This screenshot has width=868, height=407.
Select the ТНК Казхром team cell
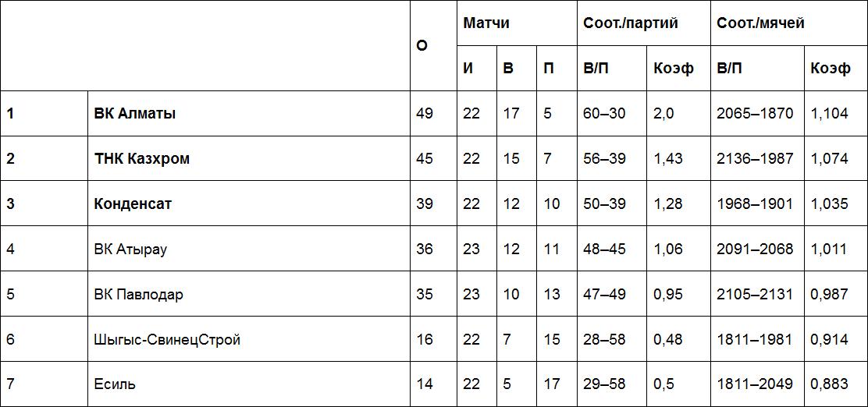(142, 158)
